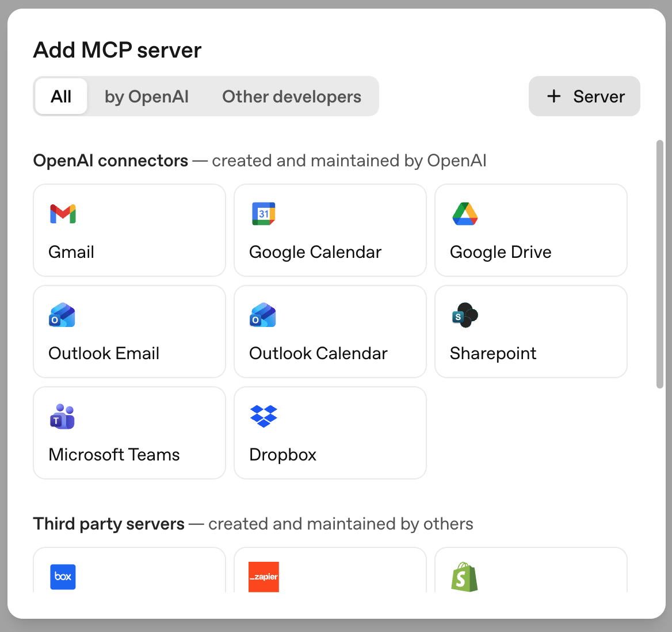Select the Shopify bag icon

click(x=464, y=577)
